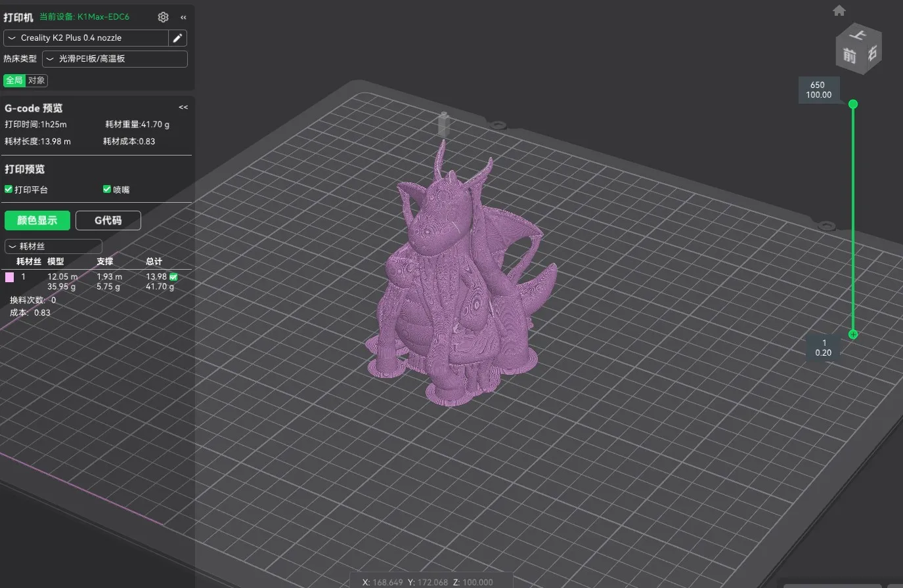
Task: Click the pink filament 1 color swatch
Action: (x=10, y=278)
